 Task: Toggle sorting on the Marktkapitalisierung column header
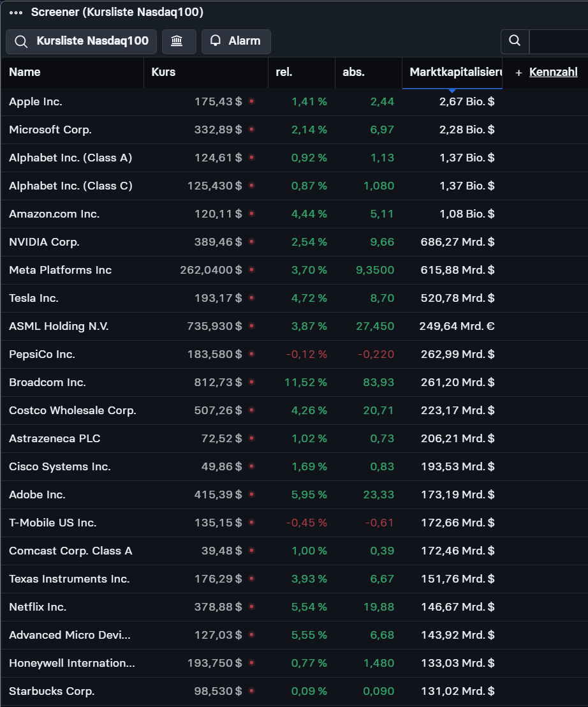pos(452,72)
